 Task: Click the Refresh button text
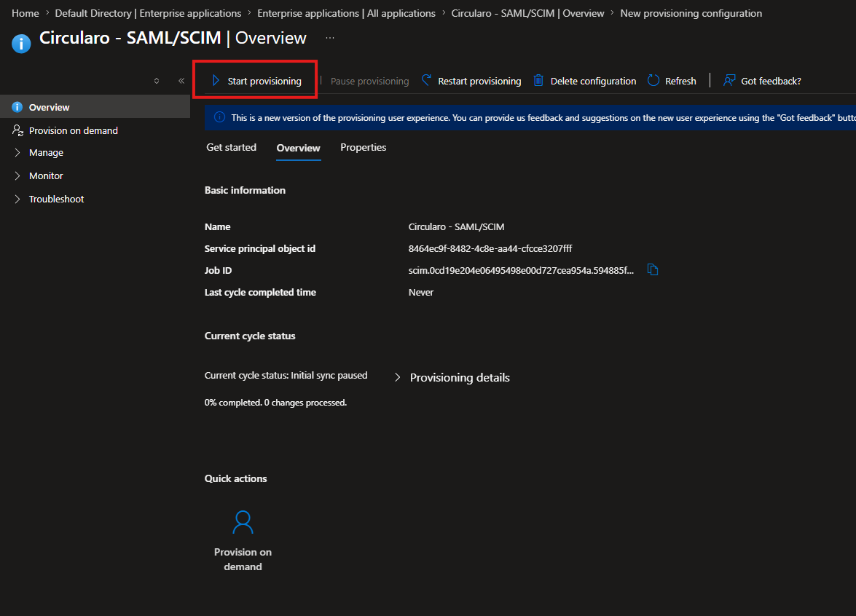[680, 82]
